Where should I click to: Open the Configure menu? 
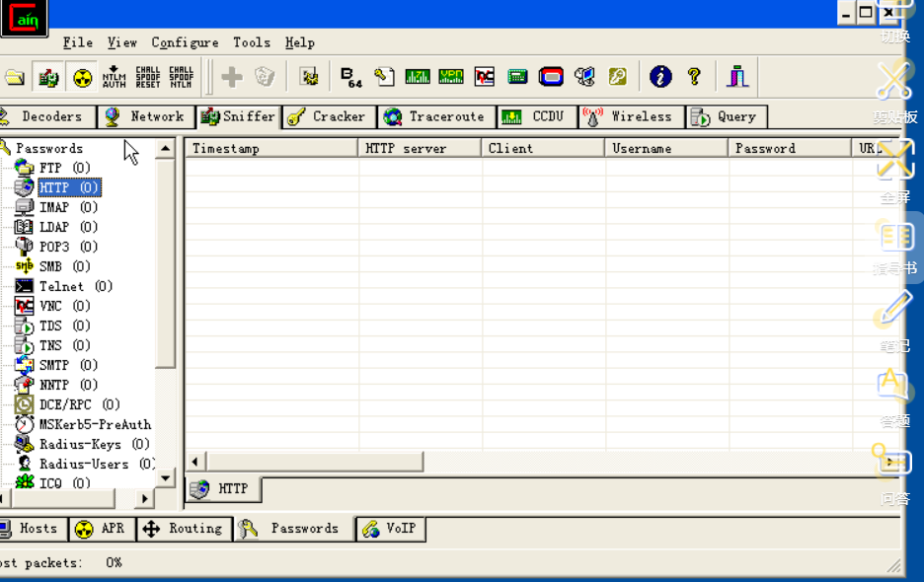click(x=185, y=42)
